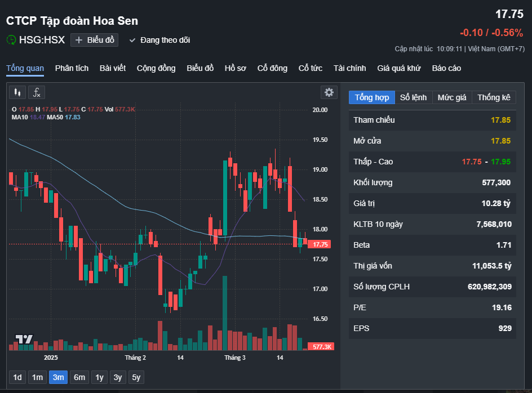Open the Cổ đông tab
This screenshot has height=393, width=532.
[272, 69]
